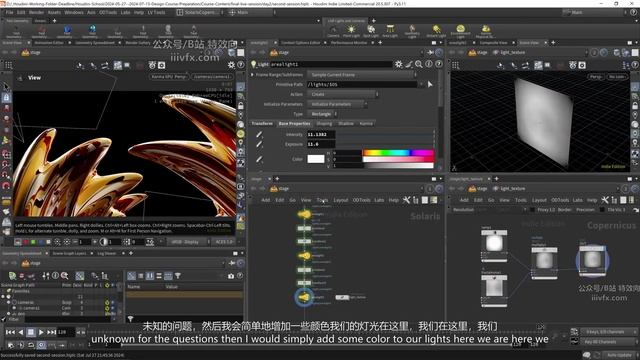Open the Render menu

pos(36,13)
